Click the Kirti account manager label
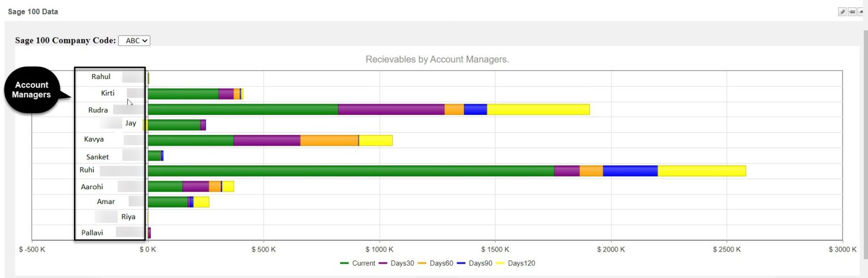This screenshot has height=278, width=868. coord(107,93)
